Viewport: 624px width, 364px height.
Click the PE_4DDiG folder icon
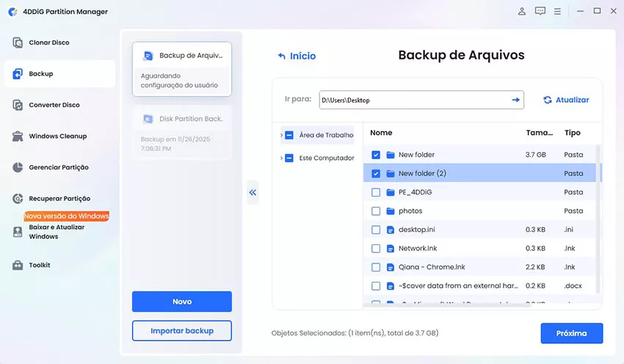click(391, 192)
